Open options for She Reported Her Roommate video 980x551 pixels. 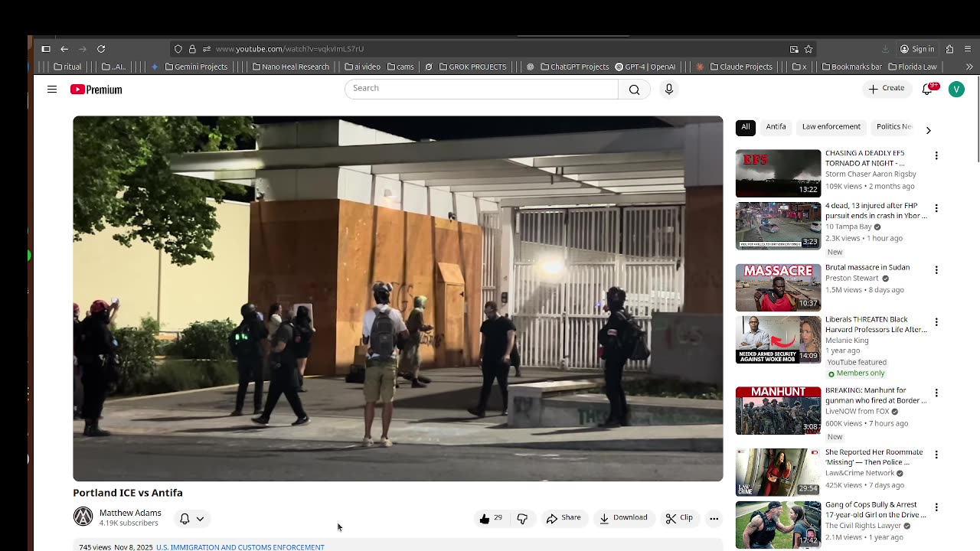click(936, 455)
